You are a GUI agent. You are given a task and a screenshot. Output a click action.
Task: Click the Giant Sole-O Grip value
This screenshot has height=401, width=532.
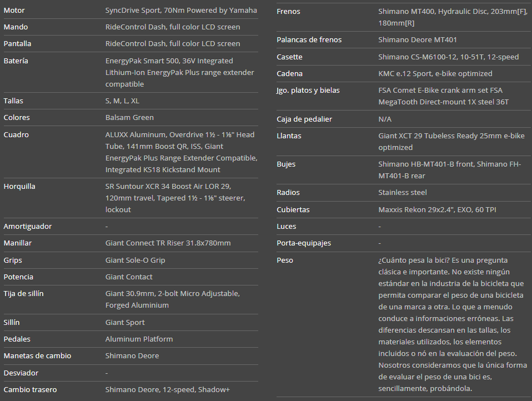pyautogui.click(x=135, y=260)
